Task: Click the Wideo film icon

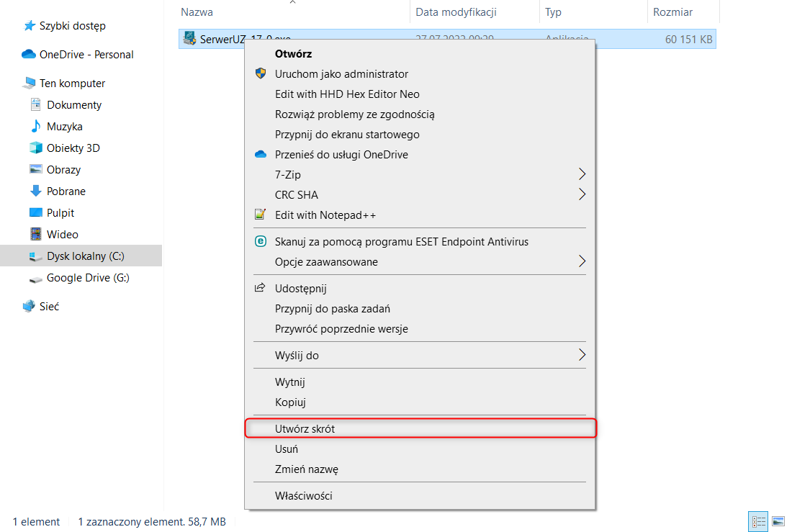Action: 36,235
